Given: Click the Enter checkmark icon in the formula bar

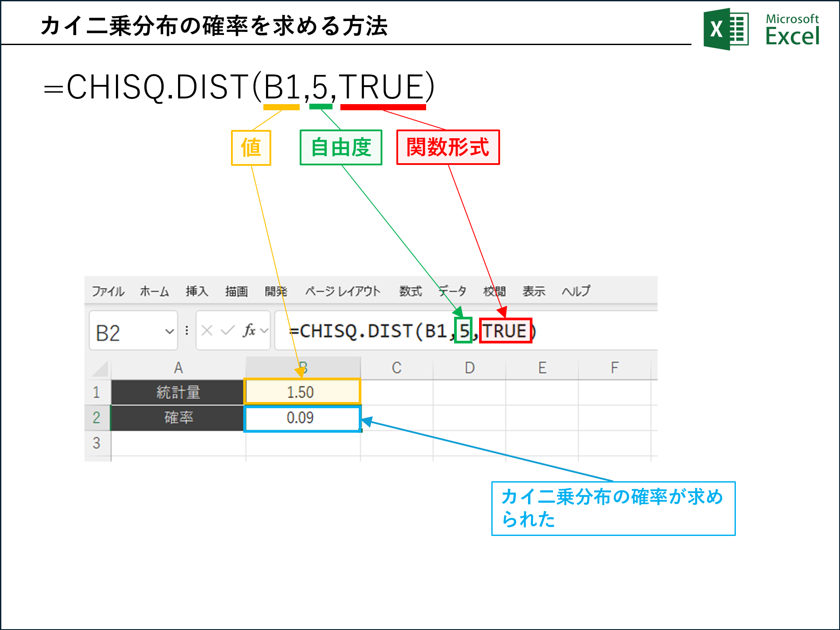Looking at the screenshot, I should click(x=228, y=331).
